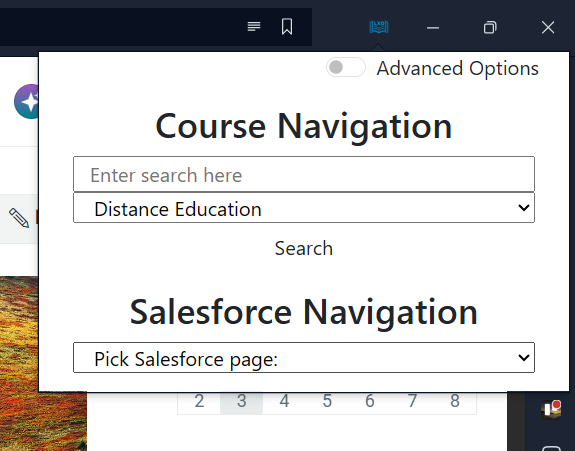575x451 pixels.
Task: Select day 2 in the calendar
Action: [x=199, y=402]
